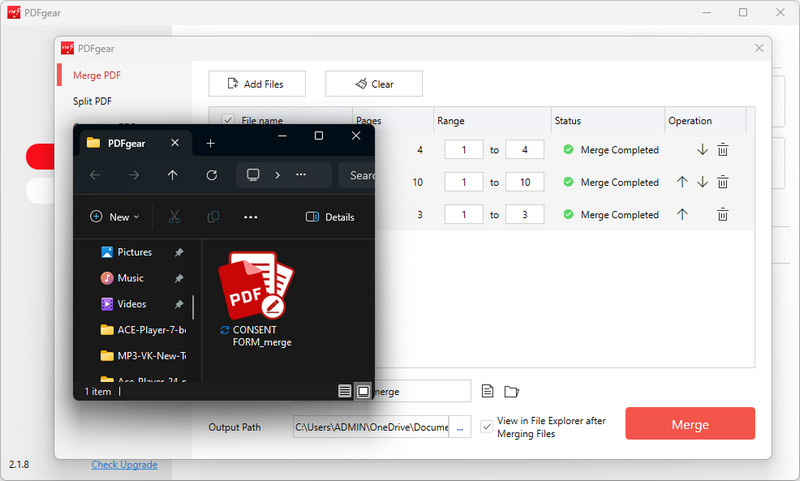The image size is (800, 481).
Task: Start merging with the red Merge button
Action: click(x=690, y=423)
